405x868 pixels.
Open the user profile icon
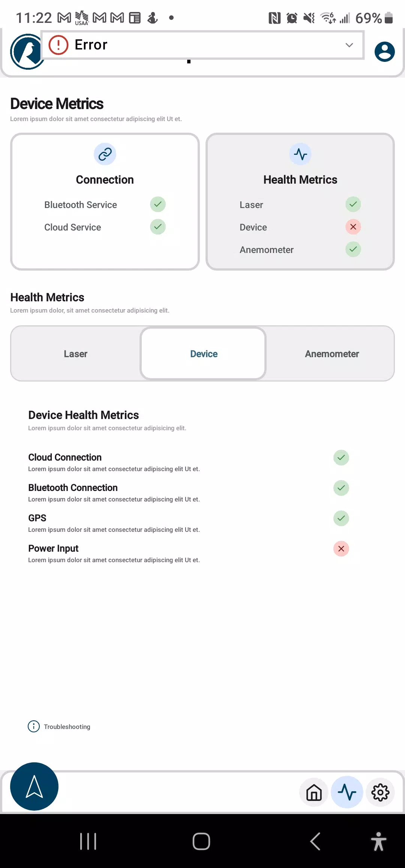point(384,52)
